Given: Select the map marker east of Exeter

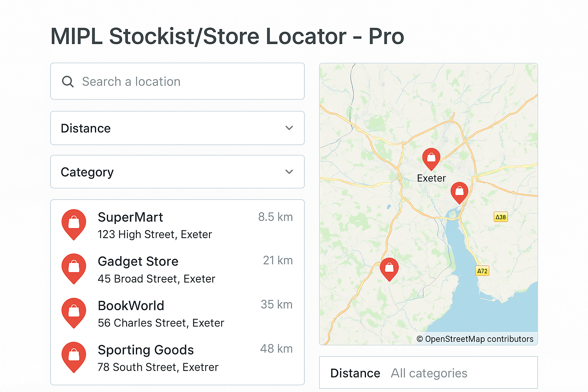Looking at the screenshot, I should coord(459,192).
